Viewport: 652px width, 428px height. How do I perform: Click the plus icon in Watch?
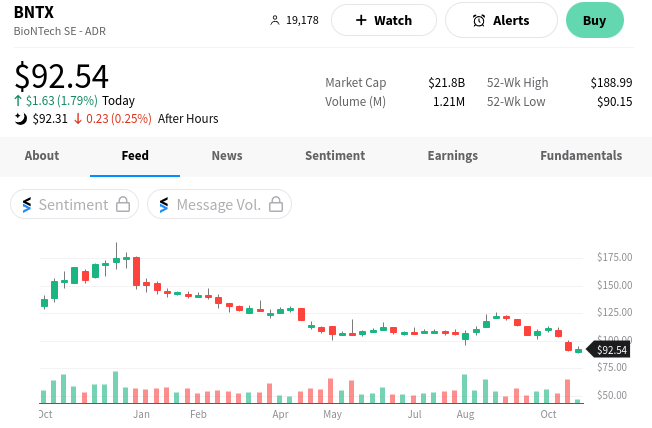(360, 20)
